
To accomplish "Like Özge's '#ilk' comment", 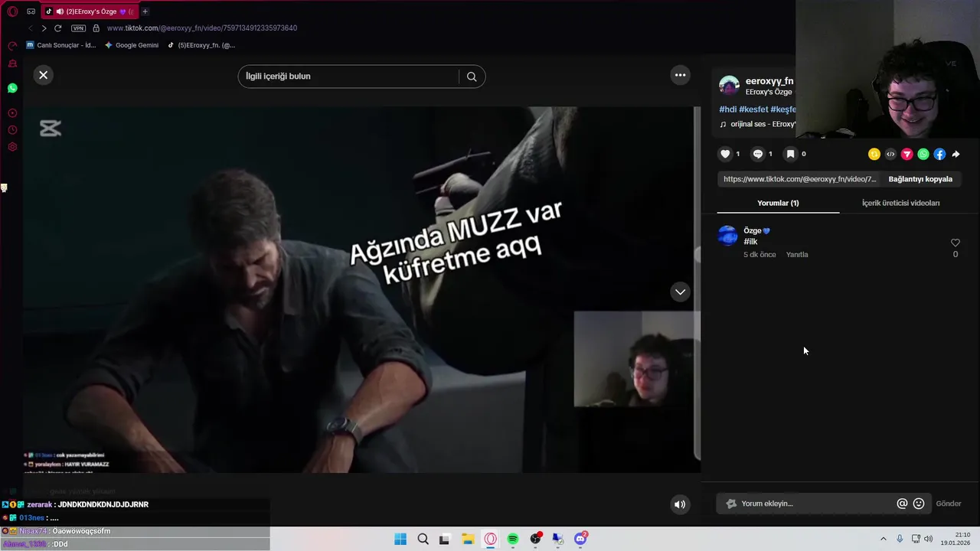I will tap(955, 243).
